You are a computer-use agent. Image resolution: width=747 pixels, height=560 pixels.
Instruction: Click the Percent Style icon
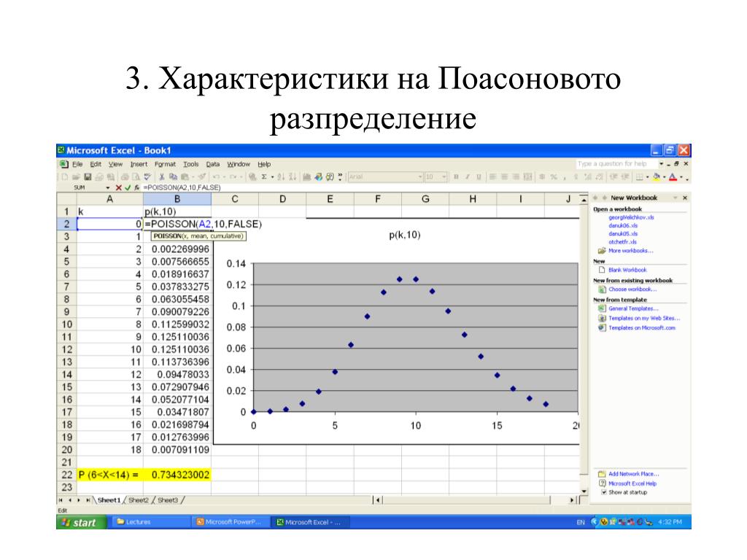(x=554, y=176)
